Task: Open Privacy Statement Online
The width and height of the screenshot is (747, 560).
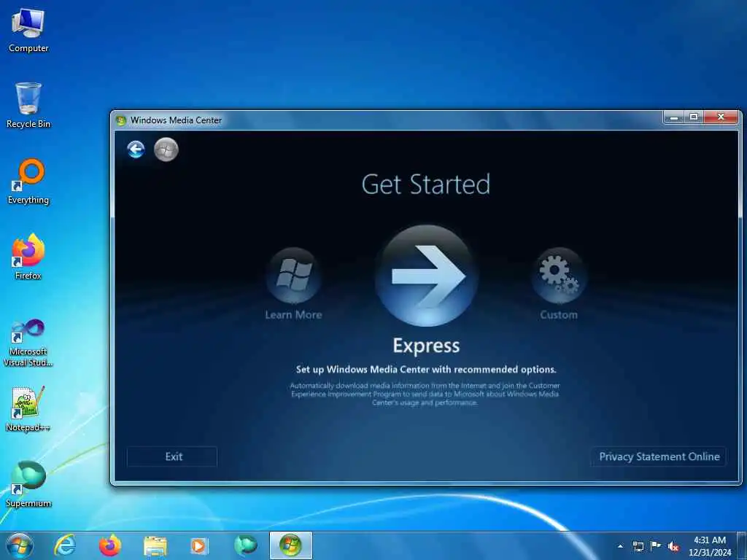Action: coord(659,456)
